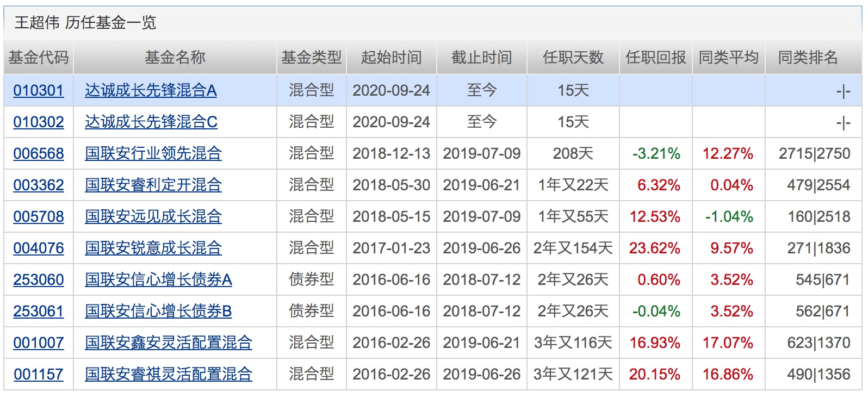Select the 17.07% peer average value
Screen dimensions: 868x398
point(728,343)
